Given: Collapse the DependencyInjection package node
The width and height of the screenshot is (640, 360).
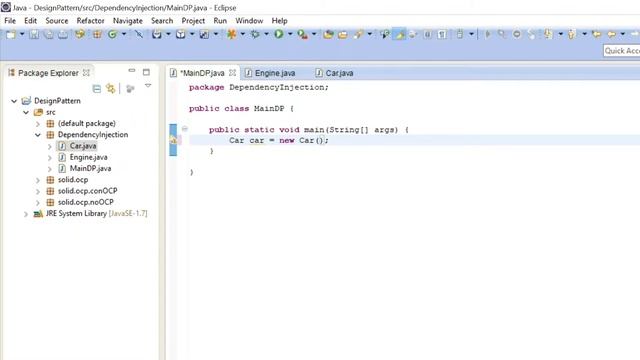Looking at the screenshot, I should coord(38,135).
